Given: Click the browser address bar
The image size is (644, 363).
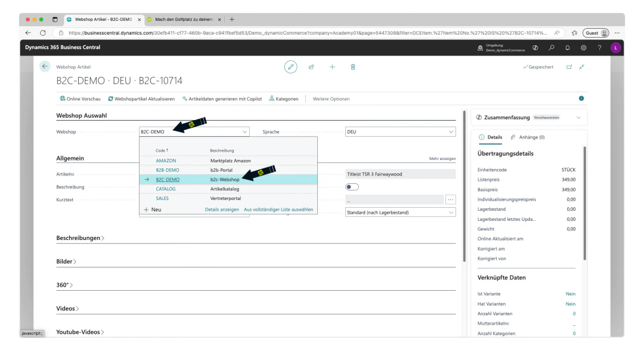Looking at the screenshot, I should [x=307, y=33].
